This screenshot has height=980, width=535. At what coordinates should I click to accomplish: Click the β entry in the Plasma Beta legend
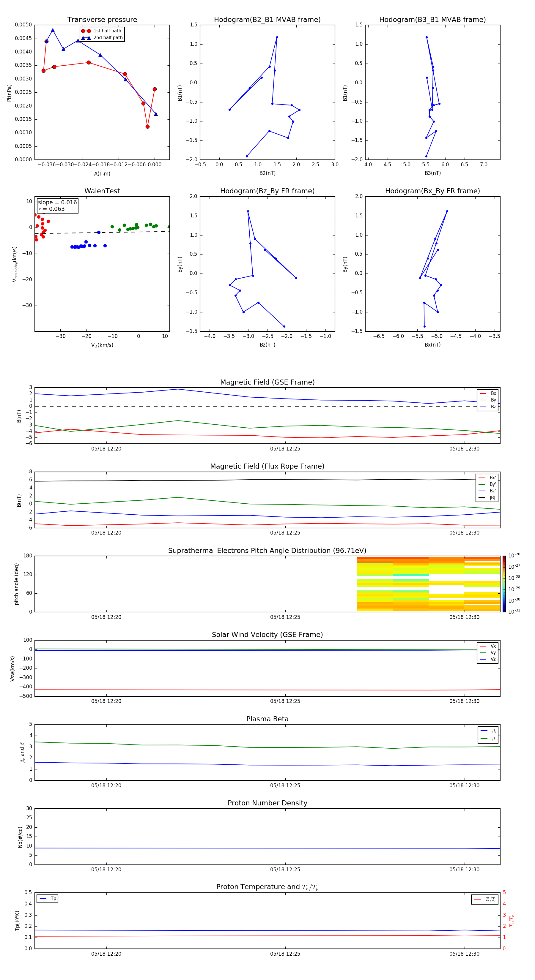(x=488, y=739)
